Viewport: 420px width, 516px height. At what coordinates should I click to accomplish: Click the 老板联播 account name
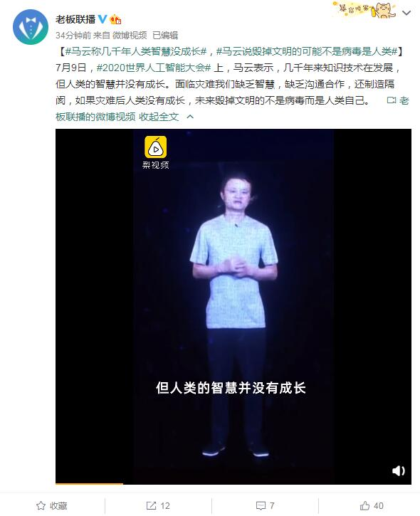coord(75,19)
